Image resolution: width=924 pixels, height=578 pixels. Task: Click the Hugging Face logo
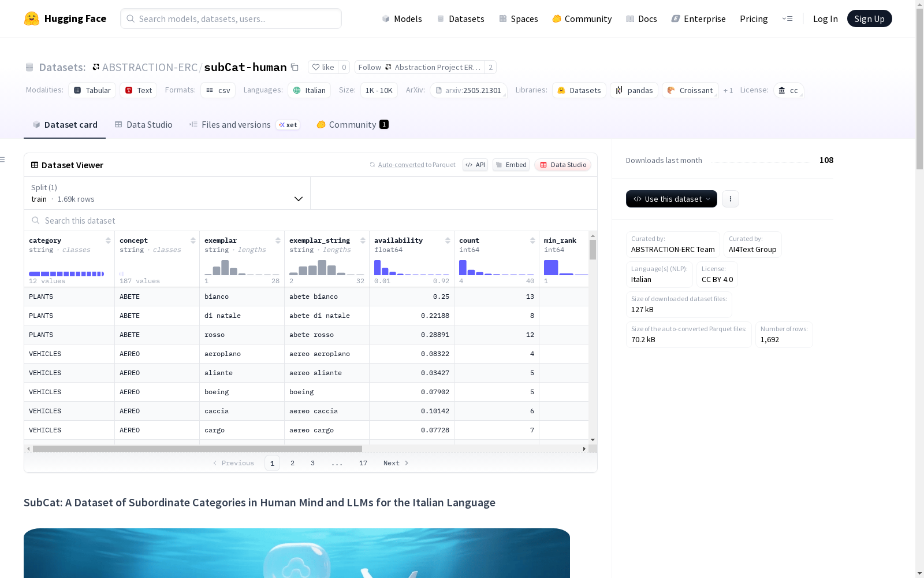[x=65, y=18]
